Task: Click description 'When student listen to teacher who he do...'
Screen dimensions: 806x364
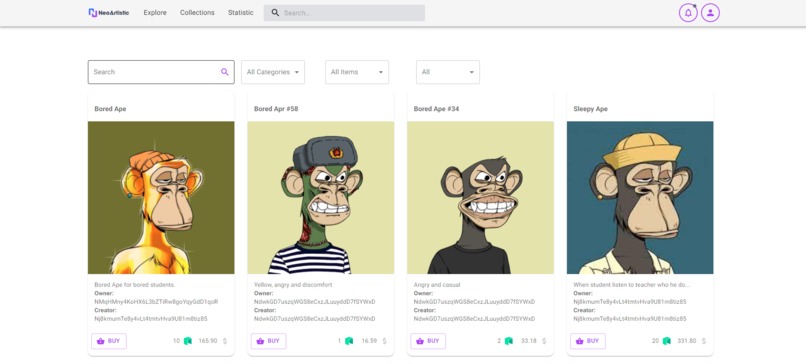Action: (631, 284)
